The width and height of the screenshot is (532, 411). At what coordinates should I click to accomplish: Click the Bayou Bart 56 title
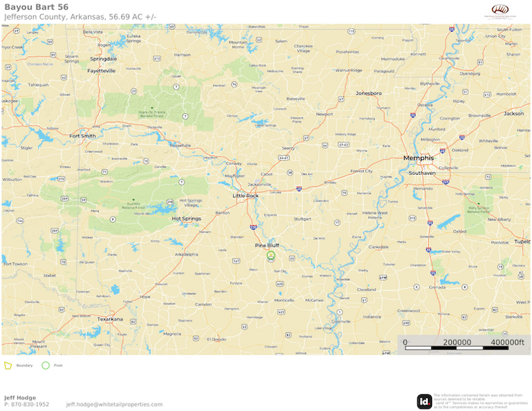pyautogui.click(x=36, y=7)
